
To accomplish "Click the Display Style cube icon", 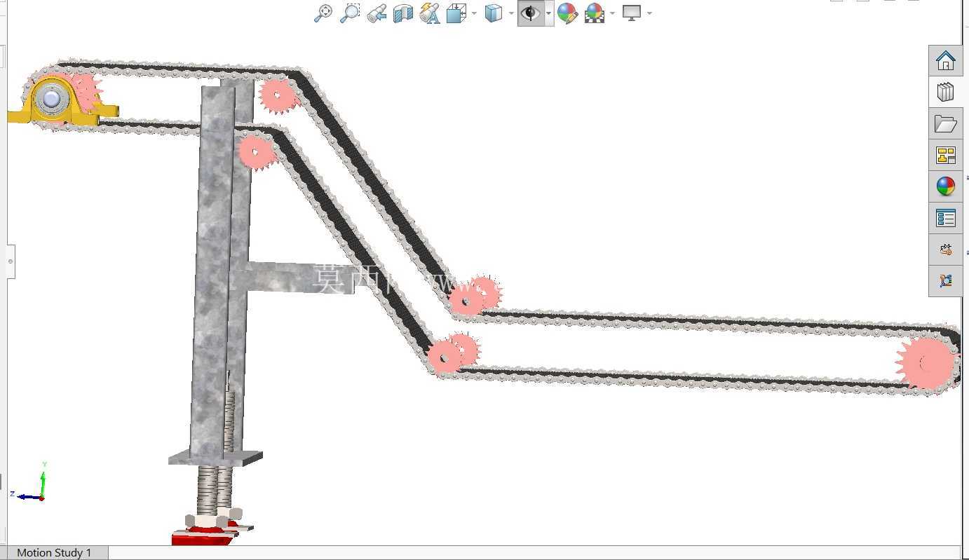I will point(494,13).
